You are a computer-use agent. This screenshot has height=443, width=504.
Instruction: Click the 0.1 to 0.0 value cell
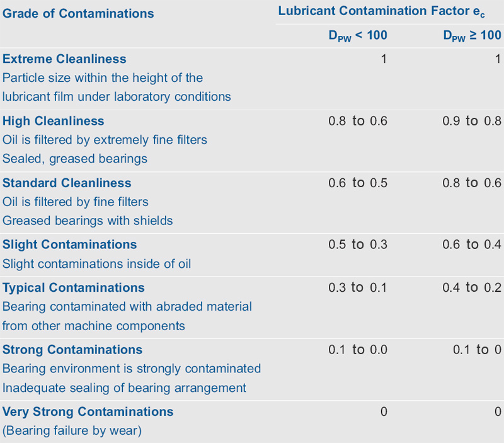358,350
